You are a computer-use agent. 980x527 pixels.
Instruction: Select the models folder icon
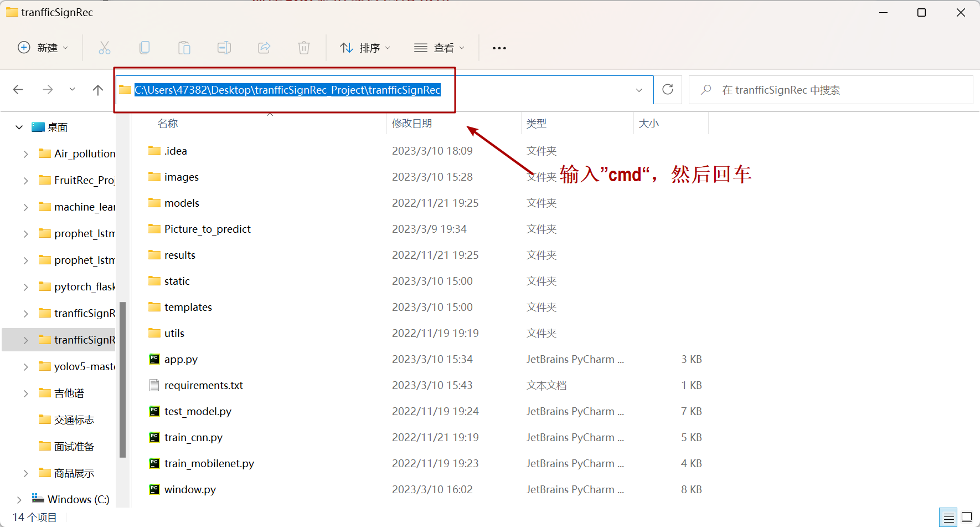pyautogui.click(x=154, y=203)
